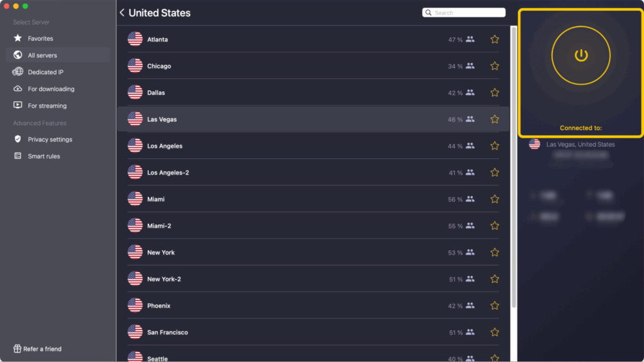Click Refer a friend link
Image resolution: width=644 pixels, height=362 pixels.
point(42,349)
